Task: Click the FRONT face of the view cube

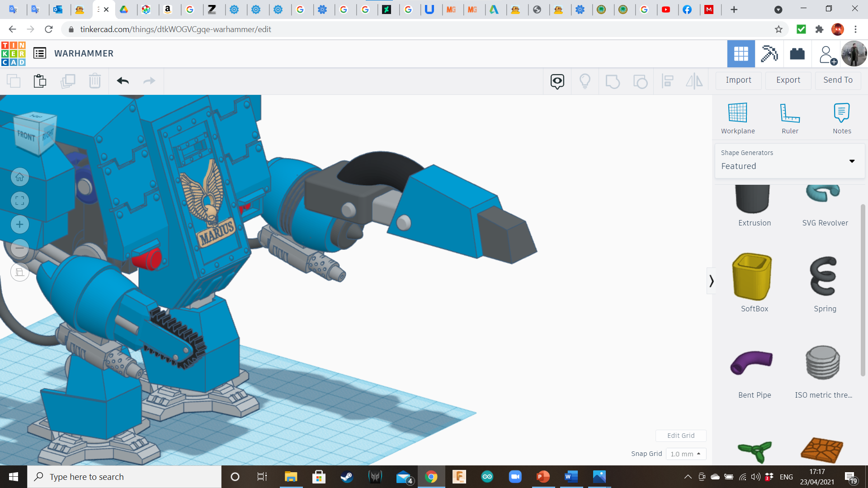Action: (x=26, y=136)
